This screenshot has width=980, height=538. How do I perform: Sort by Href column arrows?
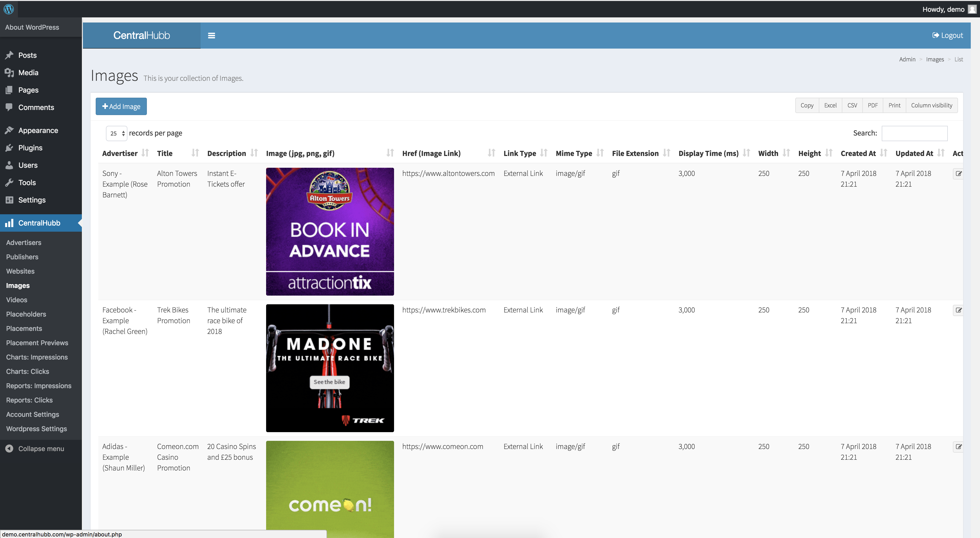click(x=492, y=153)
